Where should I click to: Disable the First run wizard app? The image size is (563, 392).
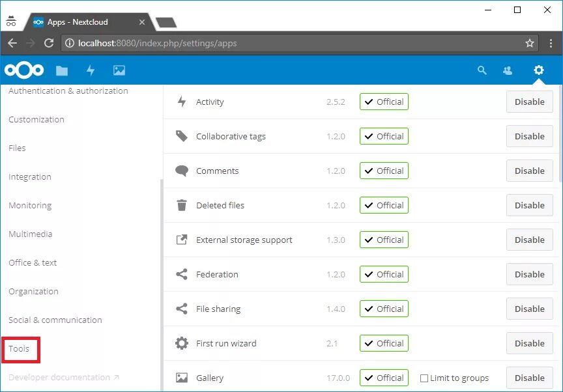coord(530,343)
